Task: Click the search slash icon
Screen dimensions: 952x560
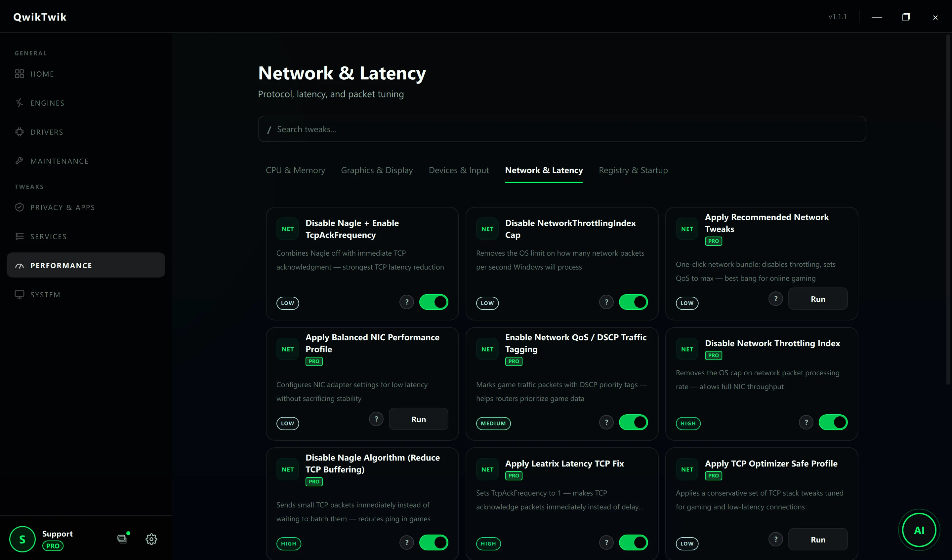Action: (269, 130)
